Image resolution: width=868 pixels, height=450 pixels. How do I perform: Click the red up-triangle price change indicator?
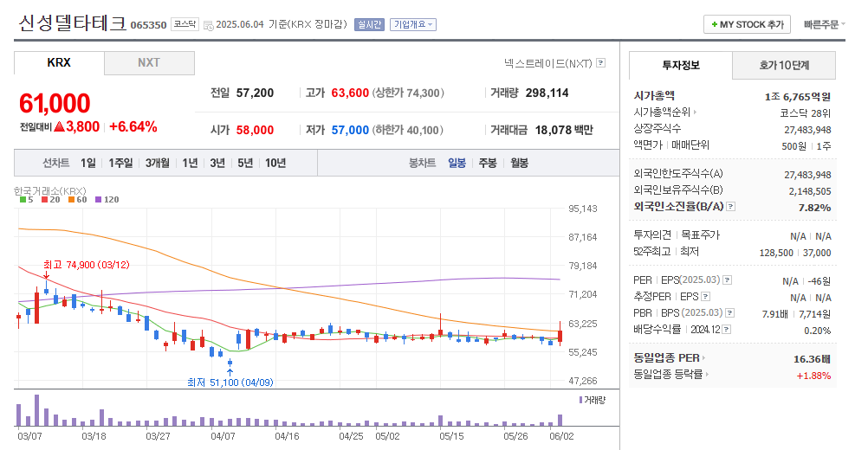59,126
